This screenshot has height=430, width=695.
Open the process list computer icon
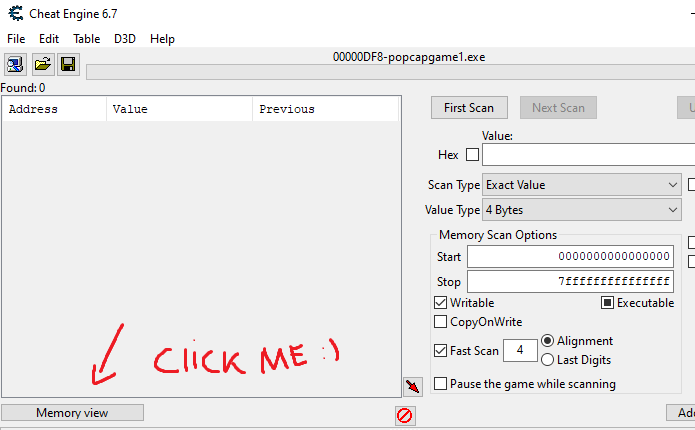coord(16,65)
